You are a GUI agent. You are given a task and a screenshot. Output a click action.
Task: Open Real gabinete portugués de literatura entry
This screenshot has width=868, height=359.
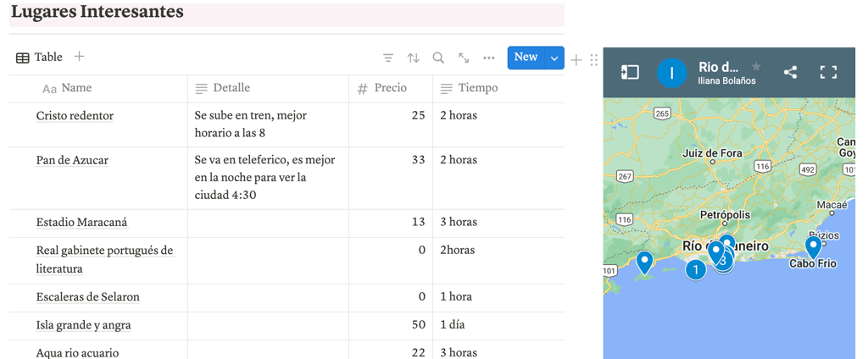104,259
